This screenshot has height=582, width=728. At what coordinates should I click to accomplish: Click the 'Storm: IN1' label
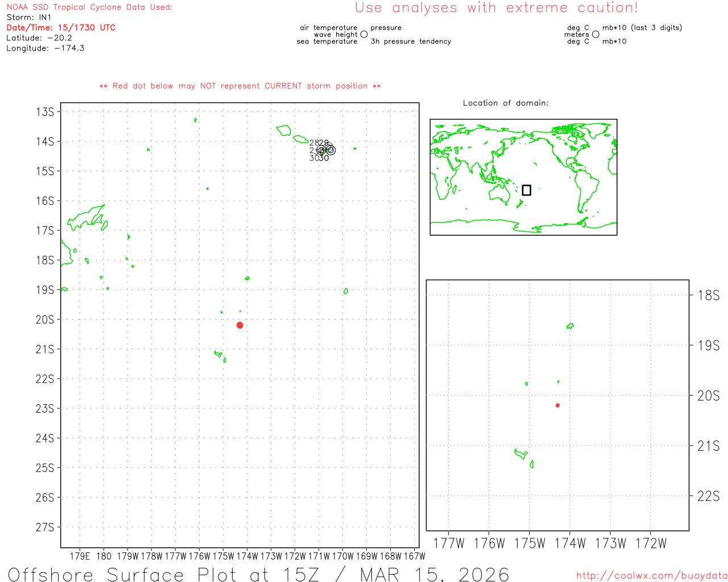click(29, 18)
